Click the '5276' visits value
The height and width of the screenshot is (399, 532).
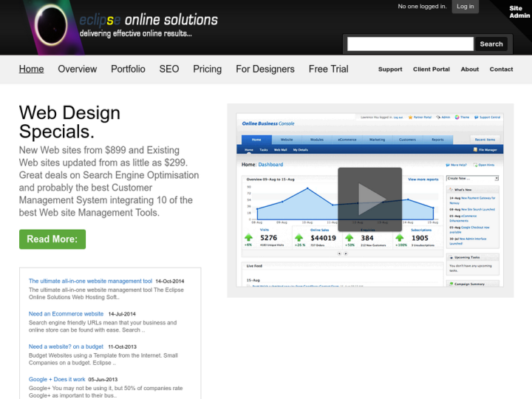[x=268, y=238]
